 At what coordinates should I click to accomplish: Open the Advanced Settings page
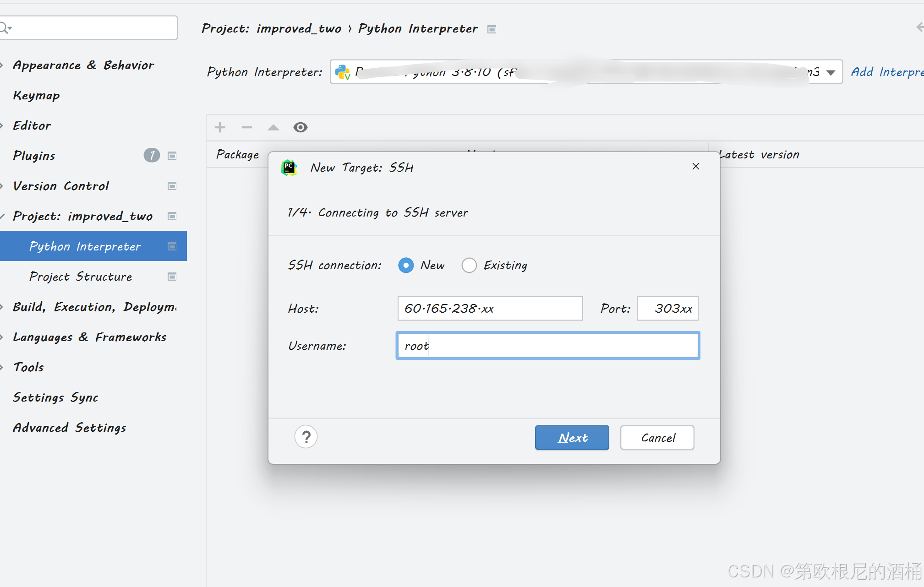[70, 428]
